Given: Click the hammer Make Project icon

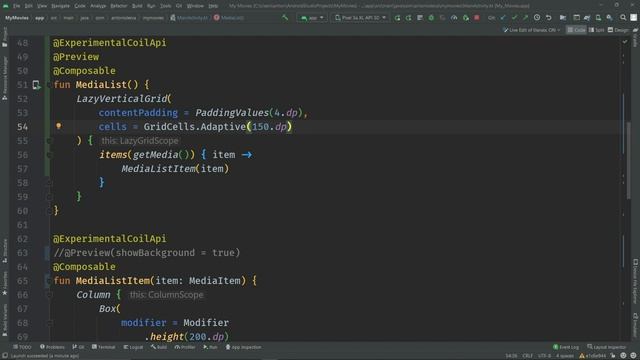Looking at the screenshot, I should pos(285,18).
